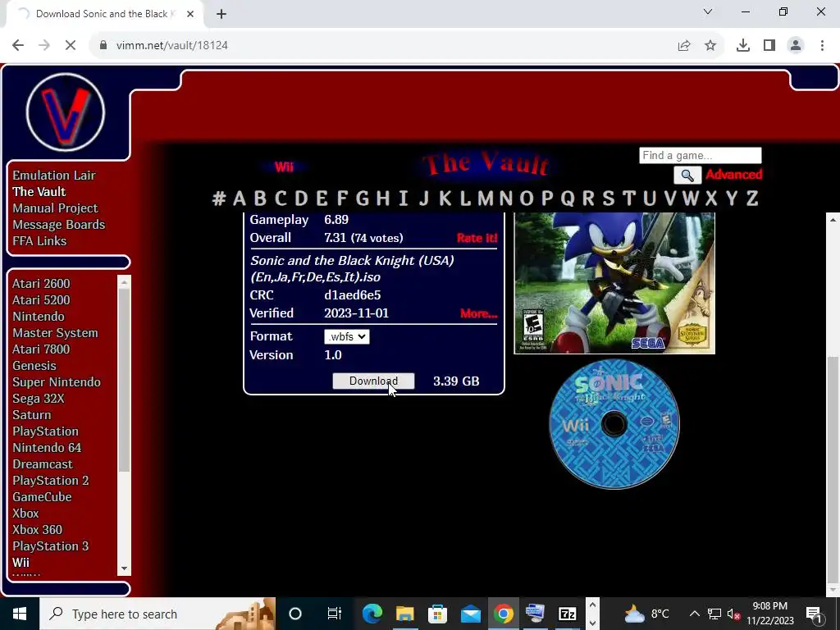Screen dimensions: 840x630
Task: Browse games starting with # symbol
Action: pos(218,199)
